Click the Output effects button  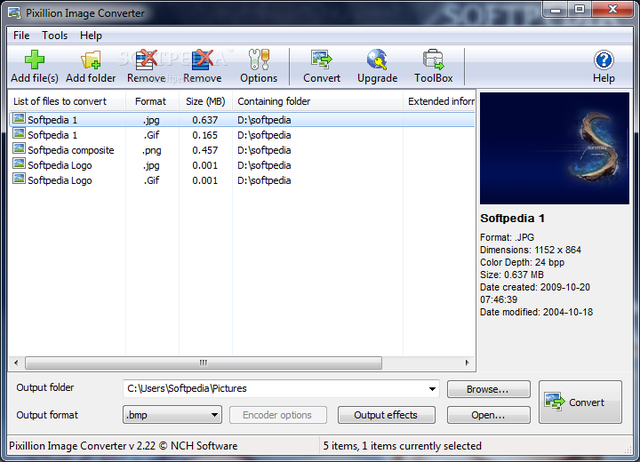click(386, 415)
